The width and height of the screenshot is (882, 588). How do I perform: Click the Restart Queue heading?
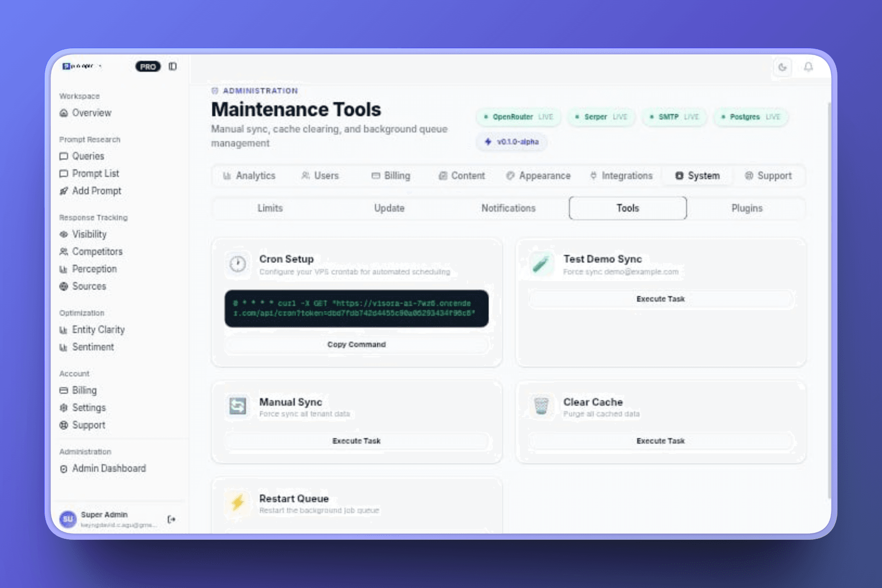click(294, 499)
